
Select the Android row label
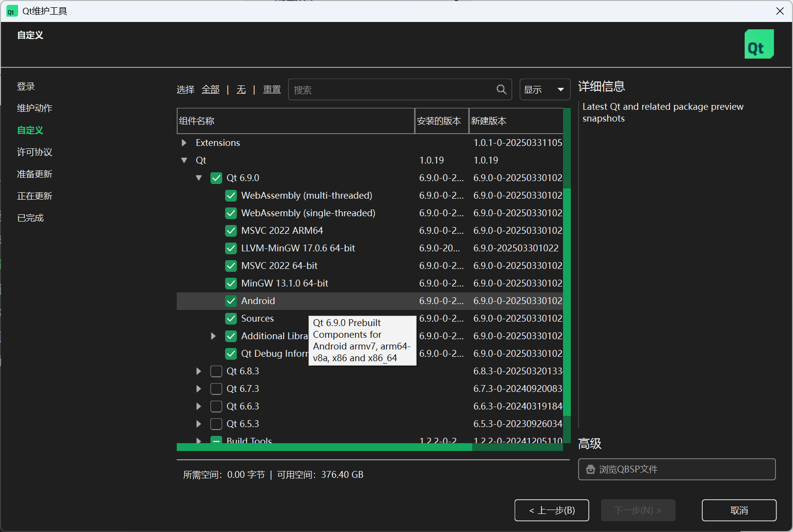258,301
